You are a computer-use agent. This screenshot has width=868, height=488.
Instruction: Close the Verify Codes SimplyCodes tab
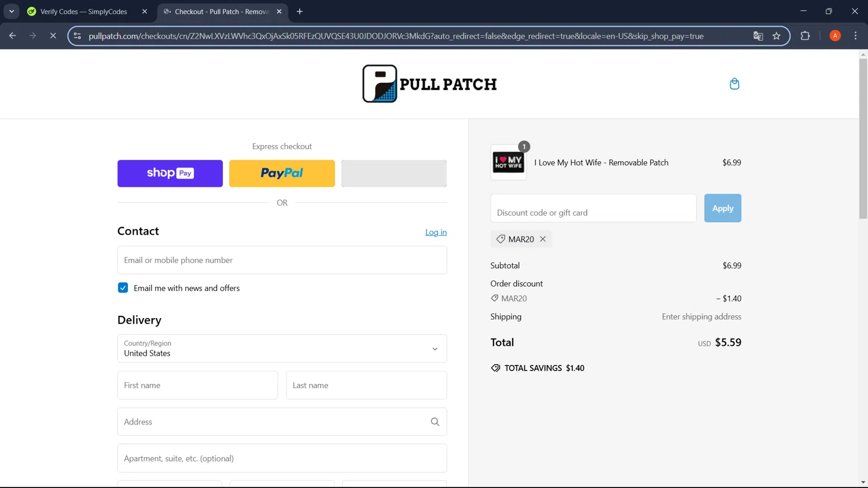pyautogui.click(x=145, y=12)
